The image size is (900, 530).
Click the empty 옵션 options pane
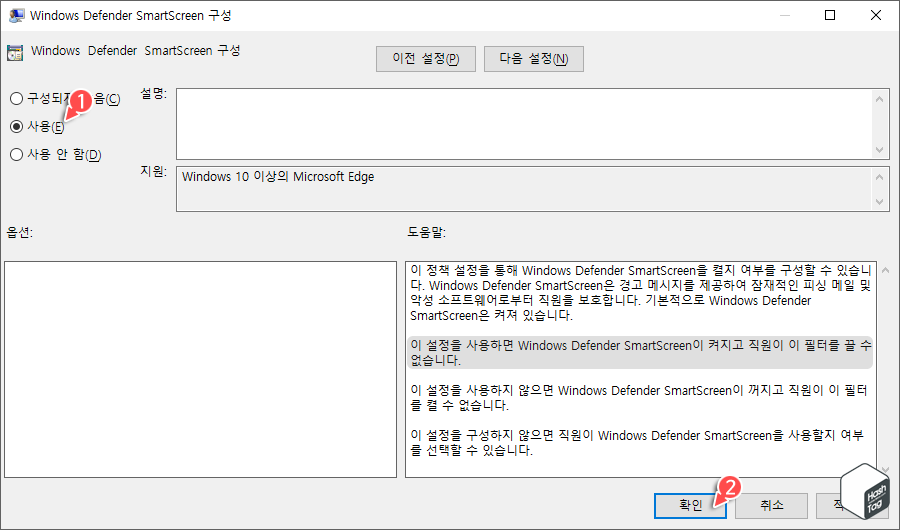click(x=200, y=369)
